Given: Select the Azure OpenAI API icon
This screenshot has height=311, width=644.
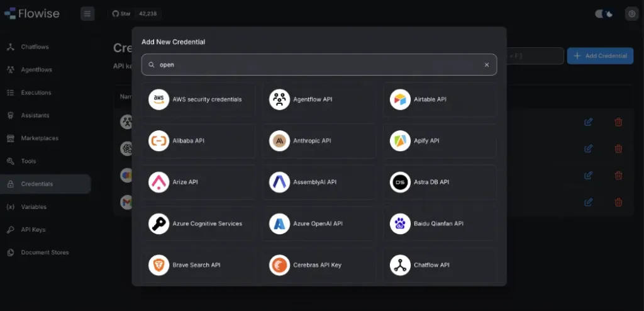Looking at the screenshot, I should (280, 223).
